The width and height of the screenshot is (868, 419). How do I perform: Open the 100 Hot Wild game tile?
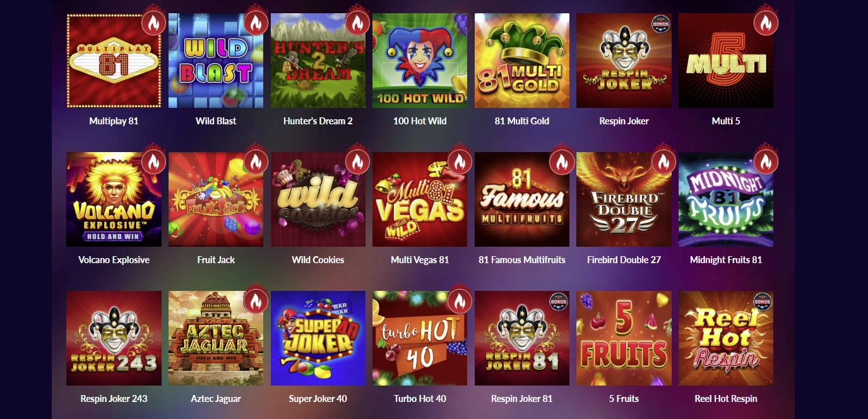click(x=420, y=61)
